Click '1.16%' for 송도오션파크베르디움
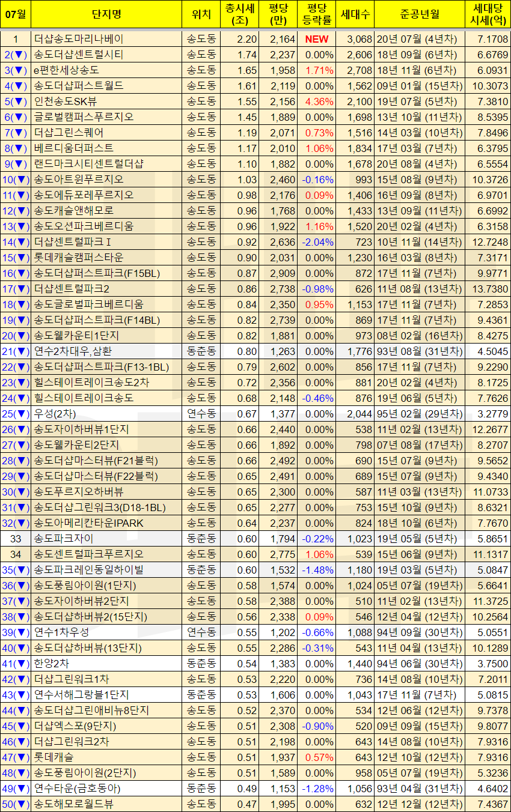This screenshot has width=511, height=812. pyautogui.click(x=319, y=226)
